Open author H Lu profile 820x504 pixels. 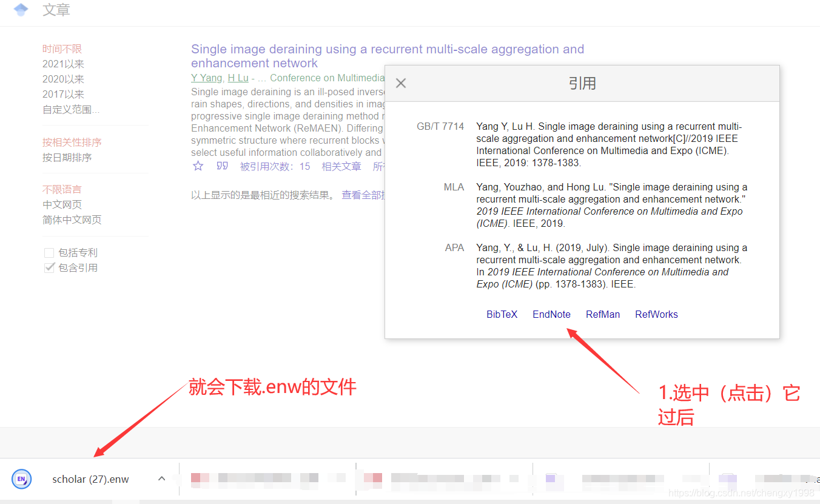[238, 78]
